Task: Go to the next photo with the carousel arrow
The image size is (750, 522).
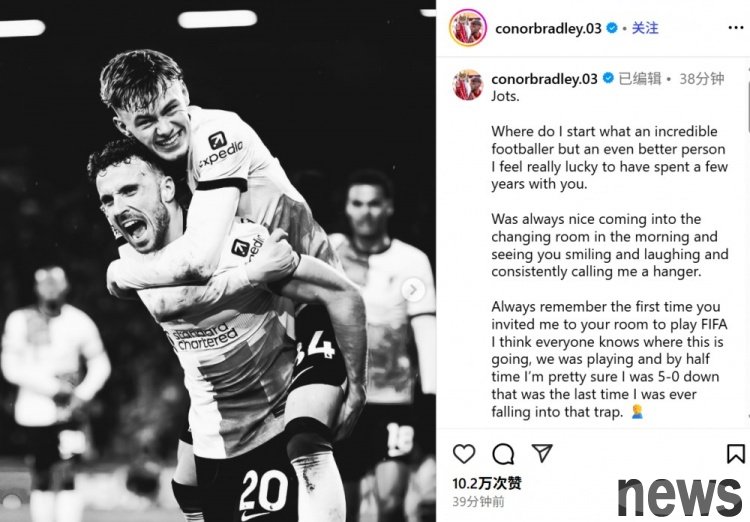Action: [413, 289]
